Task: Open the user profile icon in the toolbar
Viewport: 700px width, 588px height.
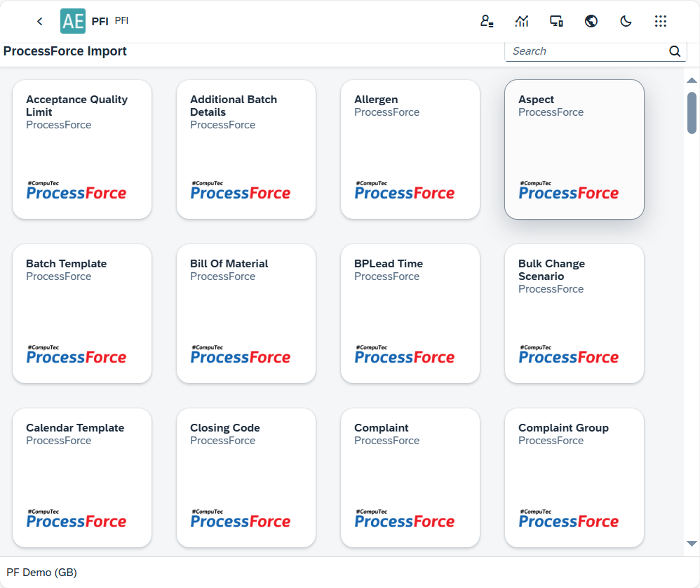Action: 487,21
